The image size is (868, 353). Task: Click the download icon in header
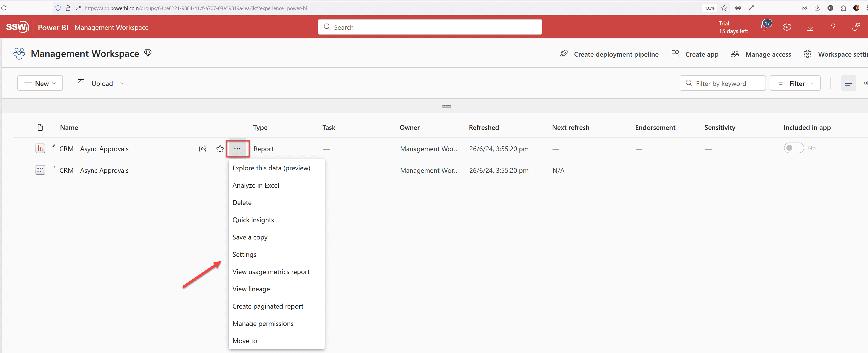pyautogui.click(x=810, y=27)
